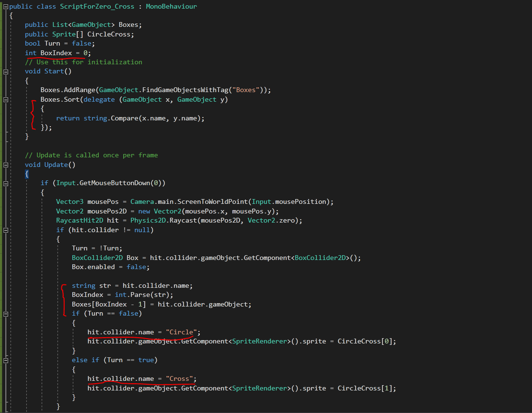Viewport: 532px width, 413px height.
Task: Click Sprite[] in the CircleCross declaration
Action: 68,35
